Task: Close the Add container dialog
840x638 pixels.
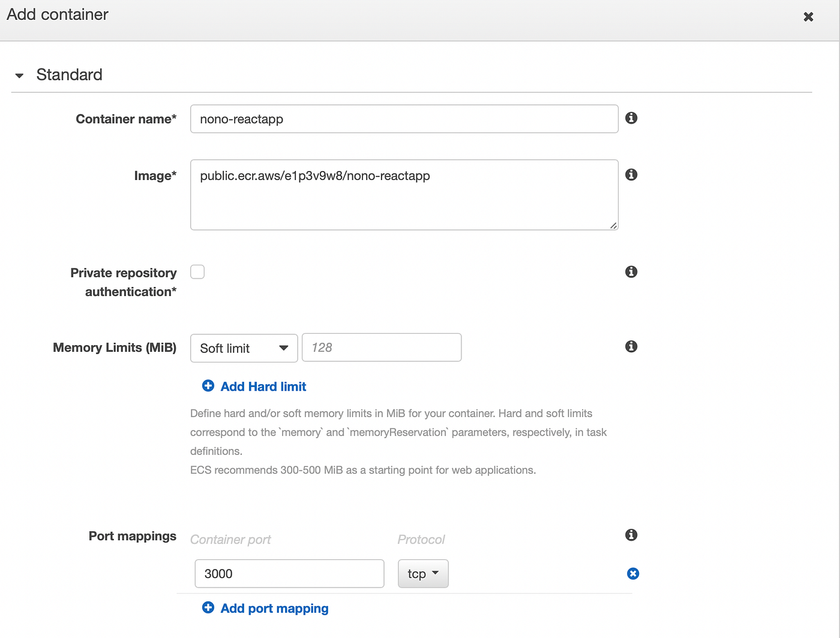Action: pyautogui.click(x=808, y=17)
